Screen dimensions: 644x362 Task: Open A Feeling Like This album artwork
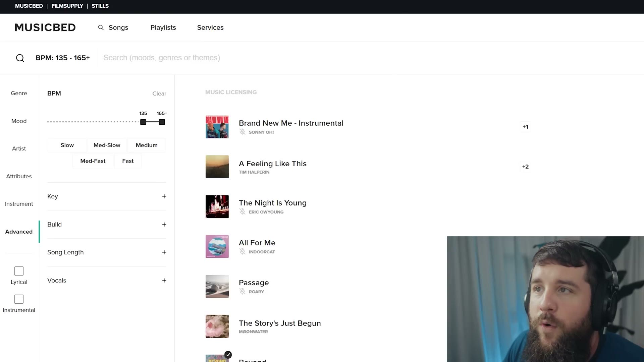pyautogui.click(x=217, y=167)
